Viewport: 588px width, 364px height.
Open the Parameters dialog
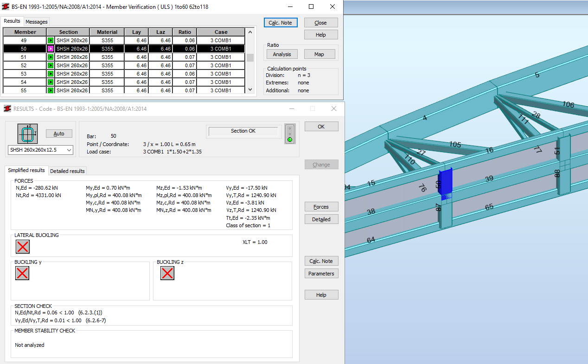coord(321,273)
